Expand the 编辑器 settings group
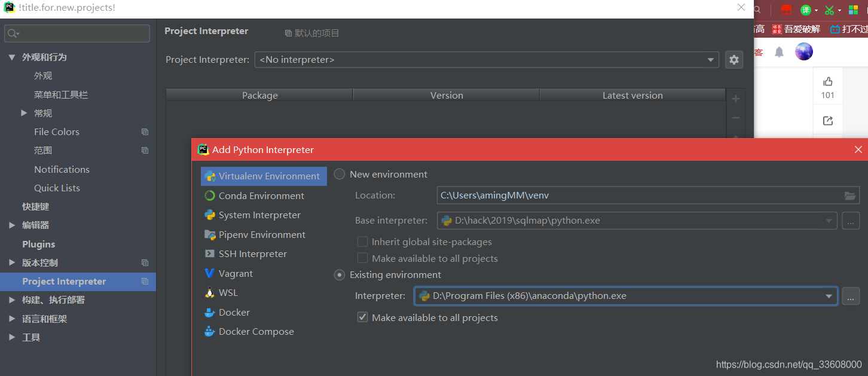 tap(11, 225)
